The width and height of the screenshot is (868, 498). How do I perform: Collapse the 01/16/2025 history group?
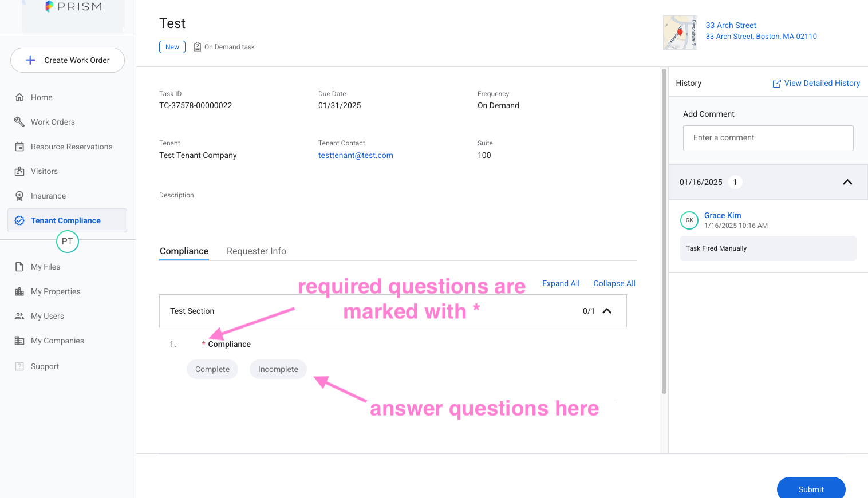coord(847,182)
